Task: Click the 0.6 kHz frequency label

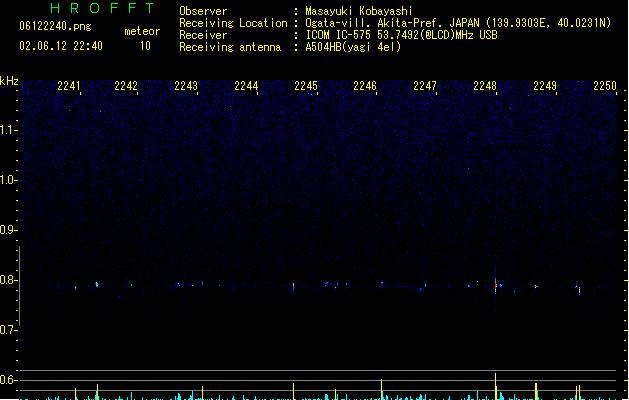Action: (8, 380)
